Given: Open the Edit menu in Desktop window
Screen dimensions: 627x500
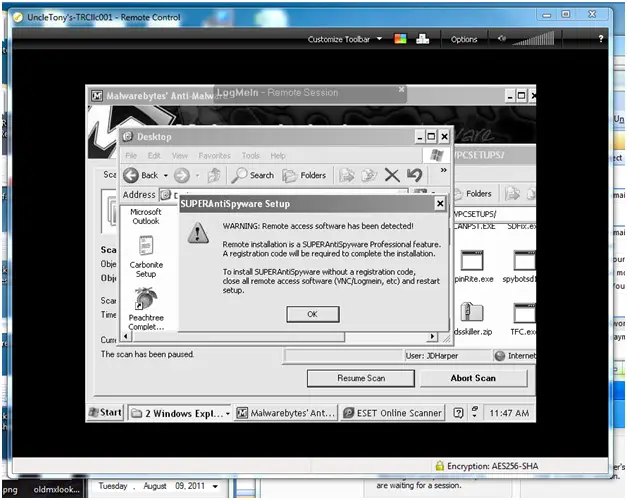Looking at the screenshot, I should (154, 156).
